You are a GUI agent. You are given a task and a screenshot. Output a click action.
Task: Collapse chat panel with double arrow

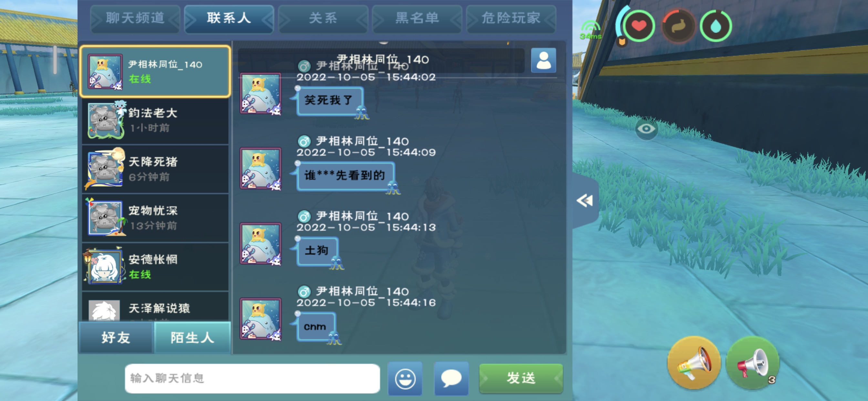[584, 201]
